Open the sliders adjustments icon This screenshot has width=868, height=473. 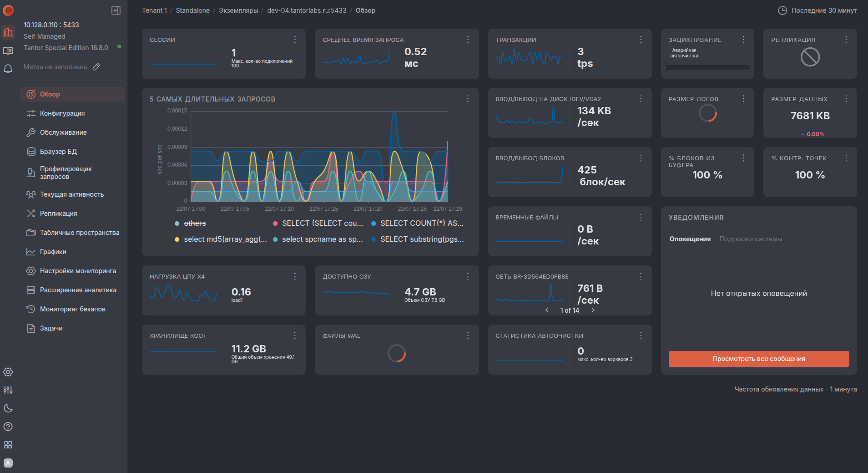click(8, 390)
